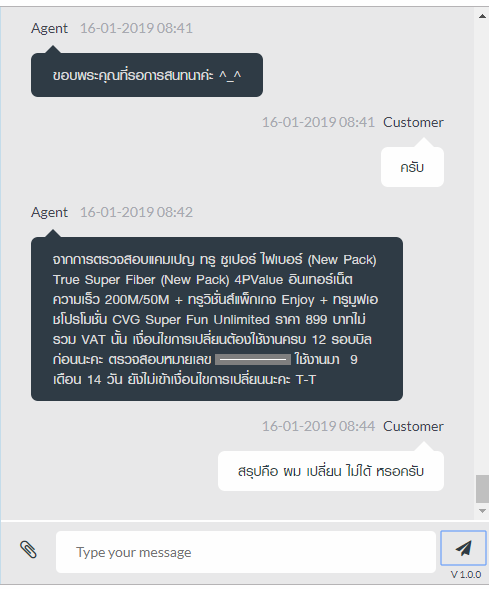The height and width of the screenshot is (589, 493).
Task: Click the first Agent sender label
Action: [x=50, y=28]
